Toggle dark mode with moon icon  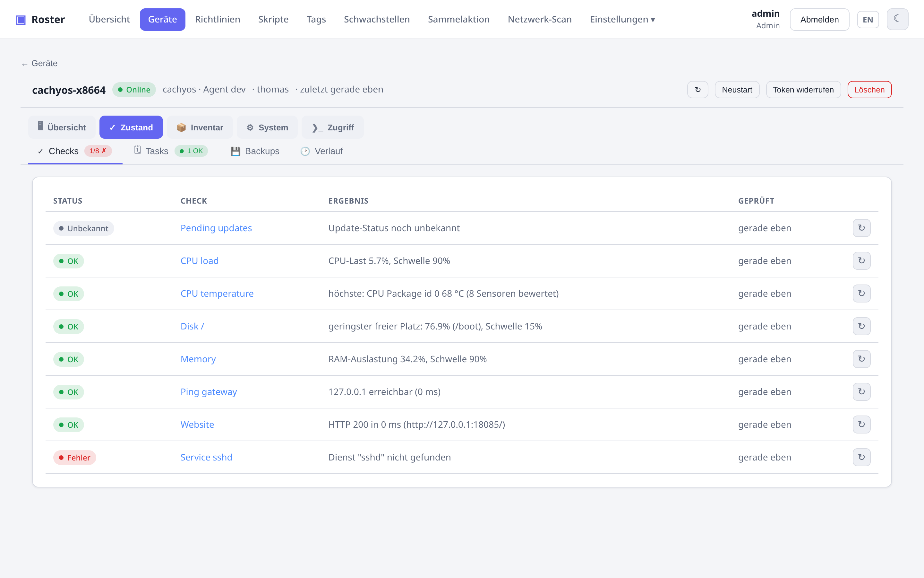[x=897, y=19]
